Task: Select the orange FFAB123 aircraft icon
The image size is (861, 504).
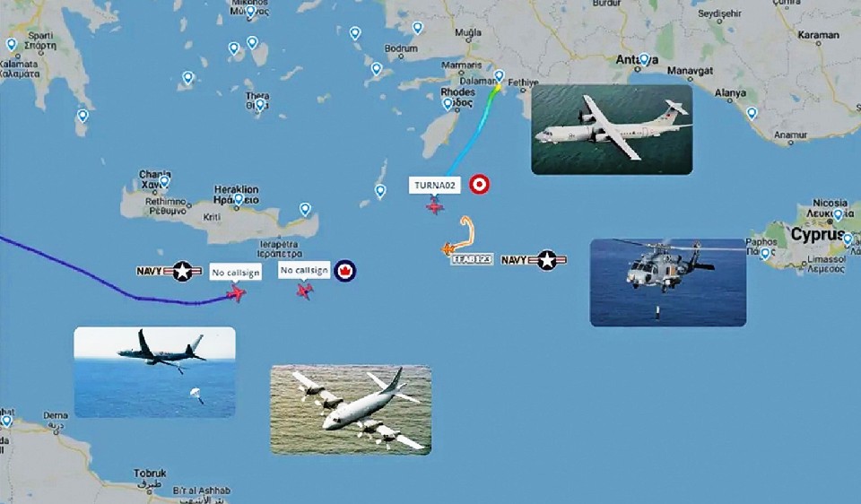Action: coord(448,248)
